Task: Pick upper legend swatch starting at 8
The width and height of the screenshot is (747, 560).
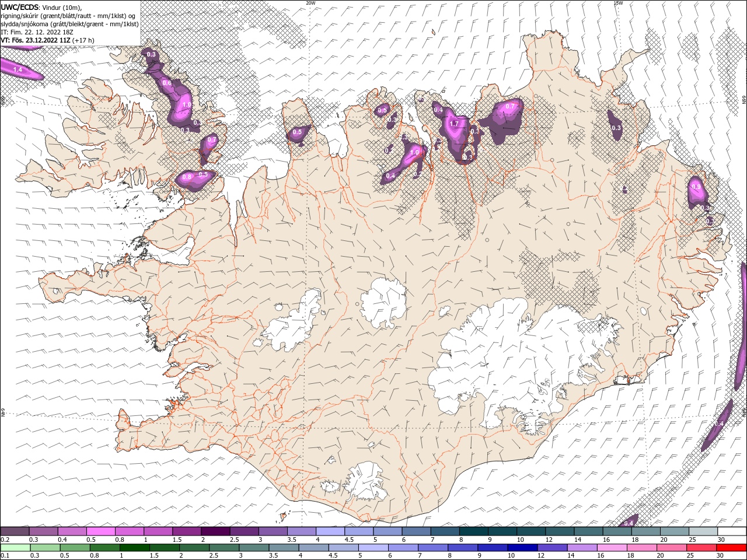Action: tap(474, 531)
